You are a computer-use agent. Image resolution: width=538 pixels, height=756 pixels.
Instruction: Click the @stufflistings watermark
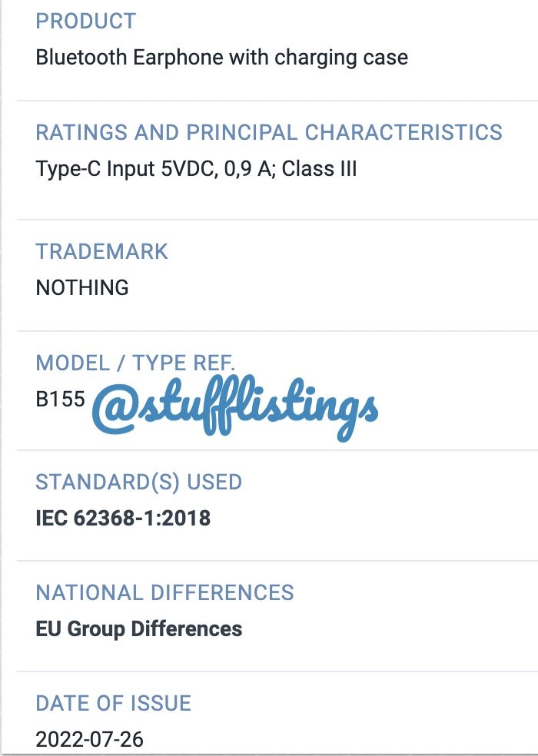pos(235,409)
